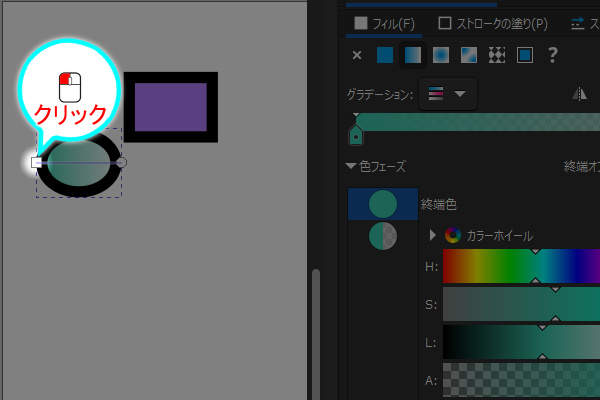Image resolution: width=600 pixels, height=400 pixels.
Task: Click the purple rectangle on canvas
Action: (x=171, y=107)
